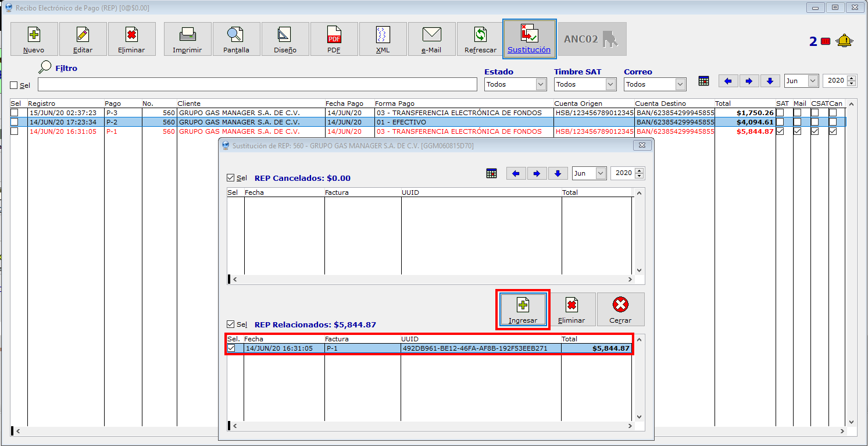Screen dimensions: 868x446
Task: Open the Correo filter dropdown
Action: (655, 84)
